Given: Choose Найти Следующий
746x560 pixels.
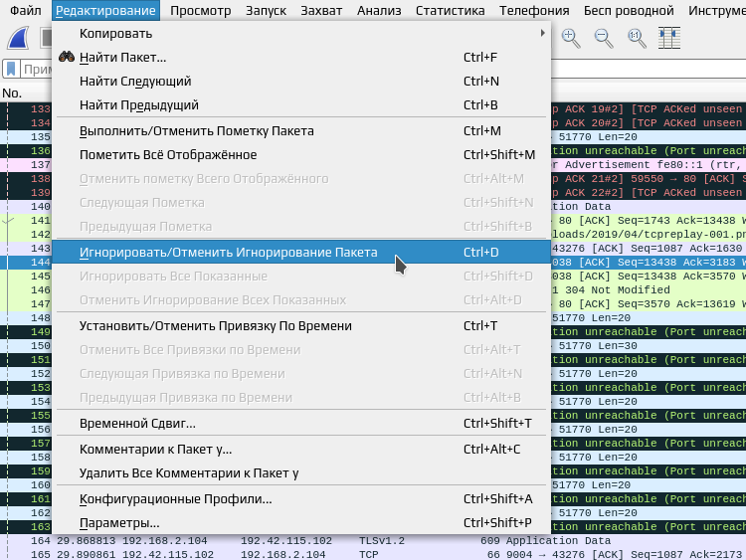Looking at the screenshot, I should point(301,81).
